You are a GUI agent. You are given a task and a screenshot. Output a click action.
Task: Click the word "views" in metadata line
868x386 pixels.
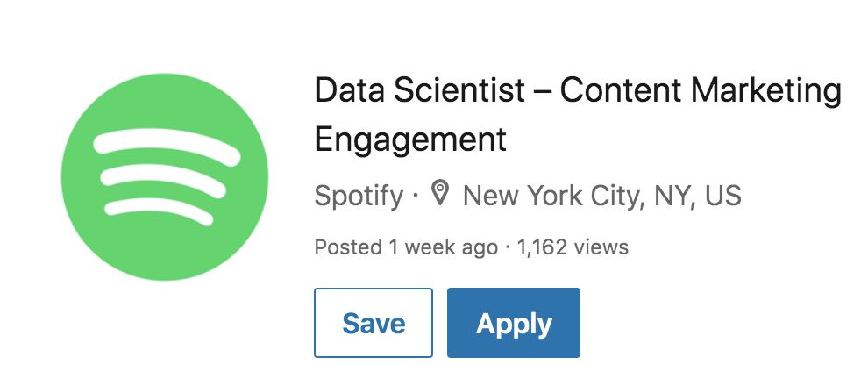click(601, 247)
